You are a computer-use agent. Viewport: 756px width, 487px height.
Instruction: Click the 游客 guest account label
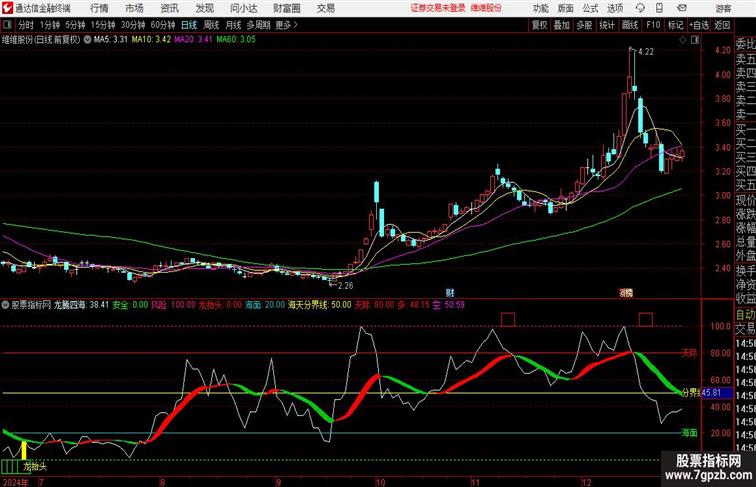point(723,8)
